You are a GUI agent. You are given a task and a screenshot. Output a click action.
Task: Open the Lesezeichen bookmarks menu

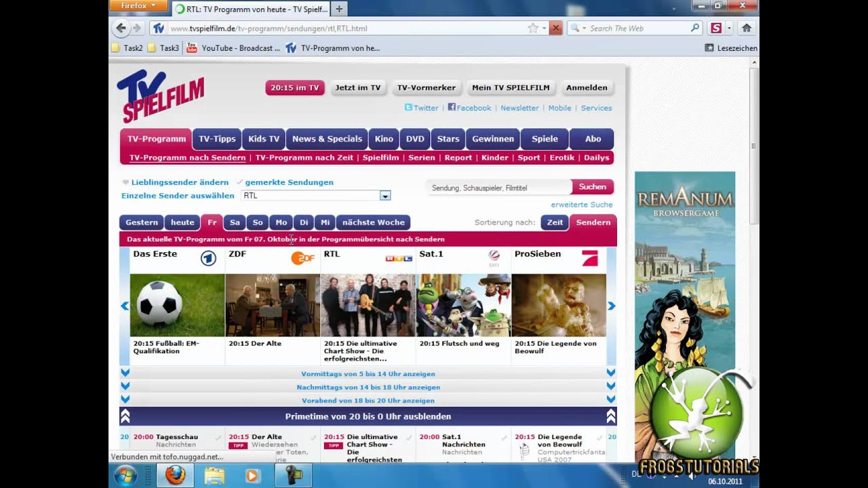pos(731,48)
